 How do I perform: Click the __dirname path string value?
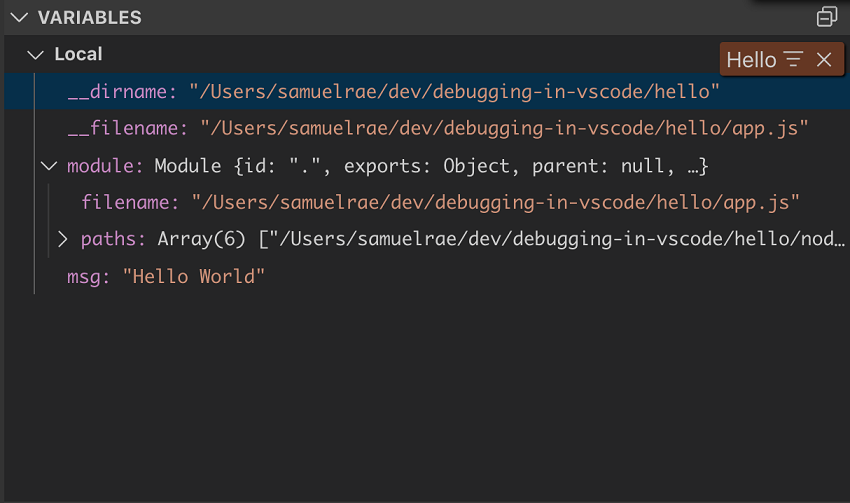point(454,92)
